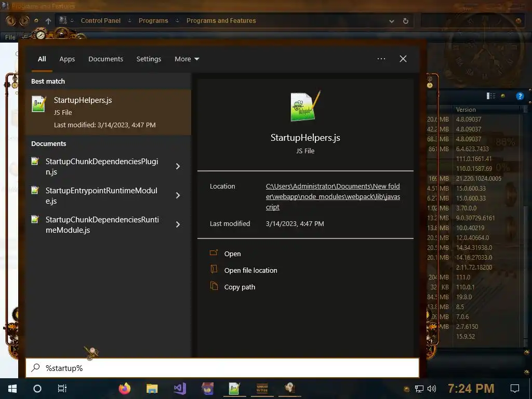Viewport: 532px width, 399px height.
Task: Select version 14.34.31938.0 row
Action: click(474, 248)
